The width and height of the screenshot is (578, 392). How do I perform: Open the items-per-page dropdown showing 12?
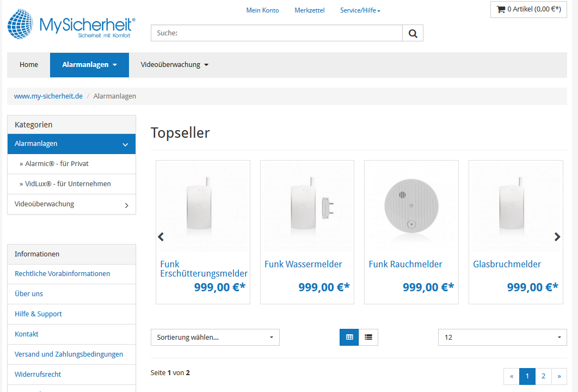tap(502, 338)
